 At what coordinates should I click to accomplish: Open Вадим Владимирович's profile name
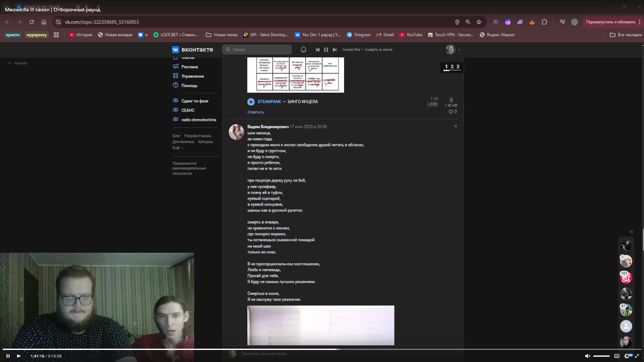268,127
